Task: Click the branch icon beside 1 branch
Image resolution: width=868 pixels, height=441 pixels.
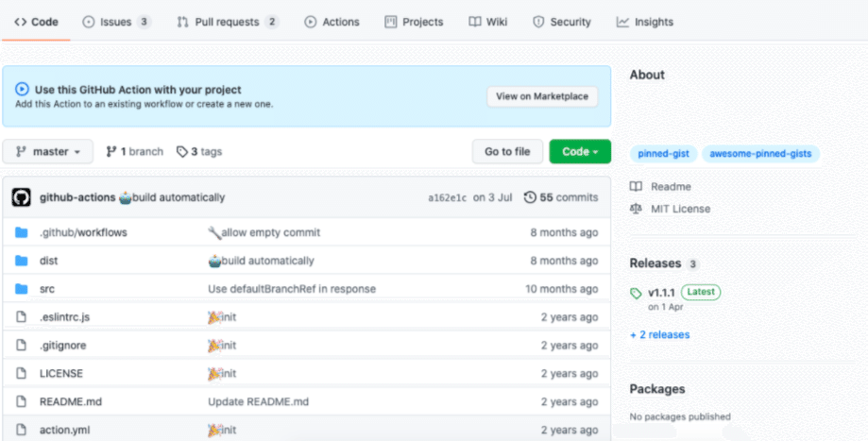Action: tap(111, 152)
